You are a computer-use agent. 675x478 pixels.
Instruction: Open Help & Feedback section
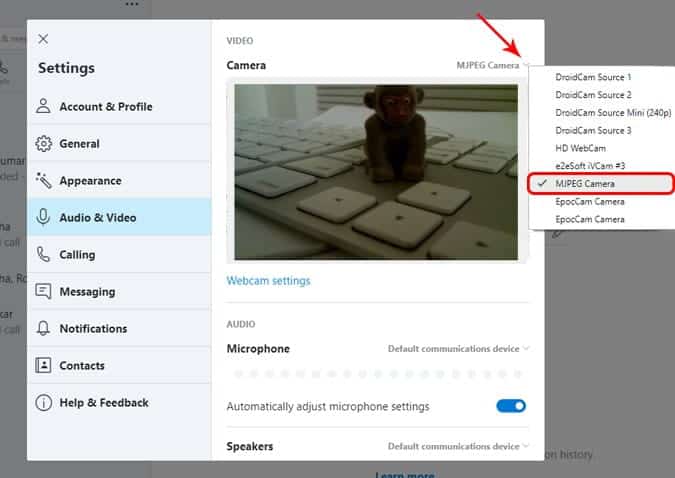[x=119, y=403]
